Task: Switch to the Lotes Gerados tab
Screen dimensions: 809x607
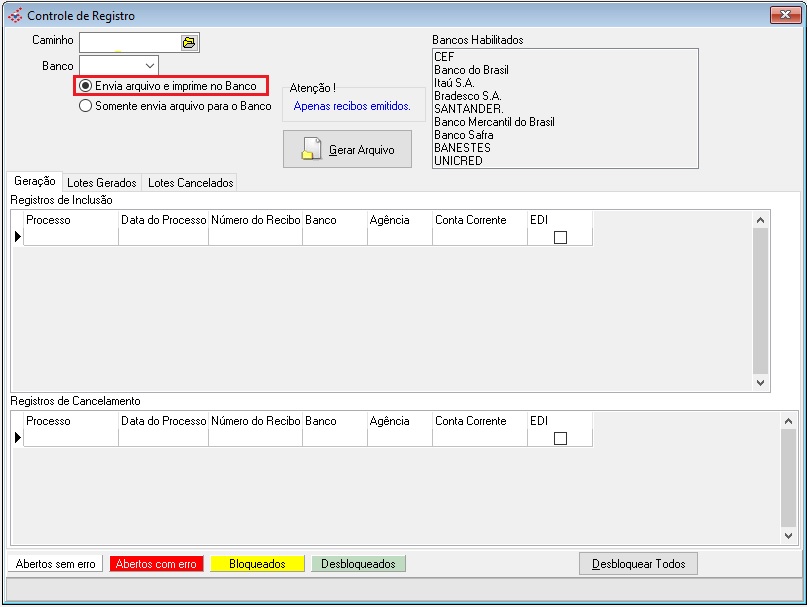Action: pos(101,183)
